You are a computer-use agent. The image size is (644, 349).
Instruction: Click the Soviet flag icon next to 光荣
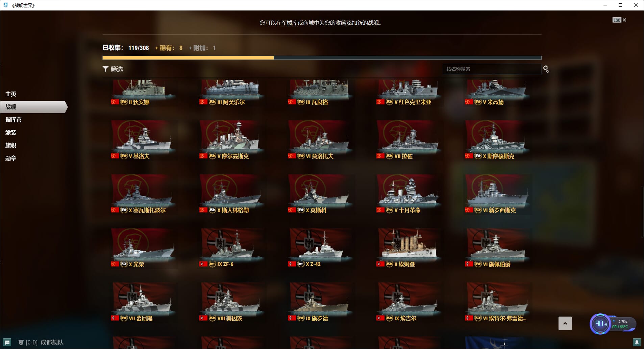click(115, 264)
